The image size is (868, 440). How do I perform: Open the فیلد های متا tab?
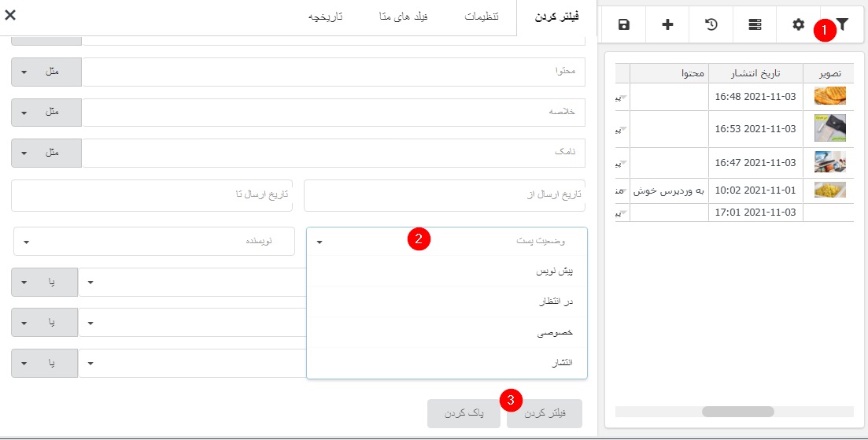[x=405, y=17]
